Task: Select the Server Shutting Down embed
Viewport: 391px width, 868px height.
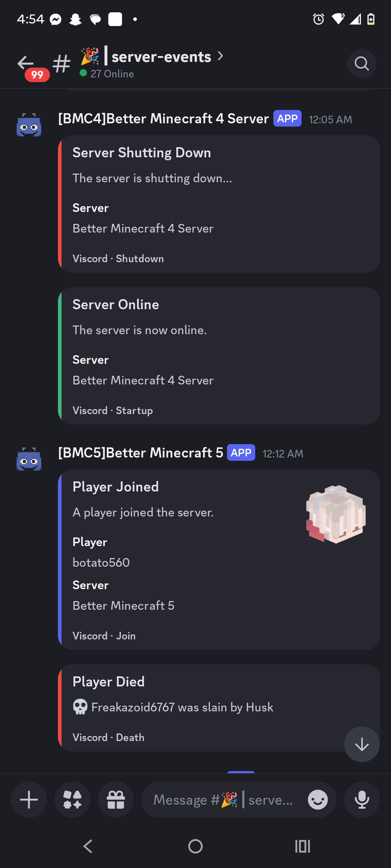Action: pyautogui.click(x=219, y=204)
